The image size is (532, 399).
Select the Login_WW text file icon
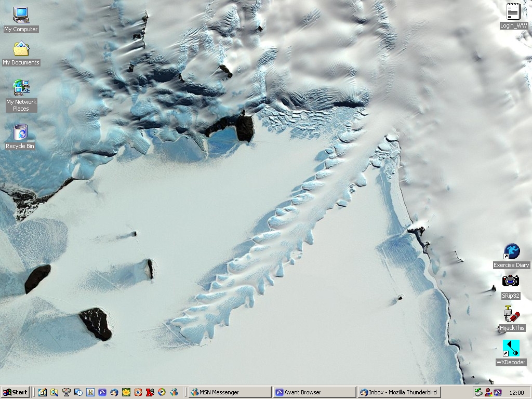coord(513,16)
